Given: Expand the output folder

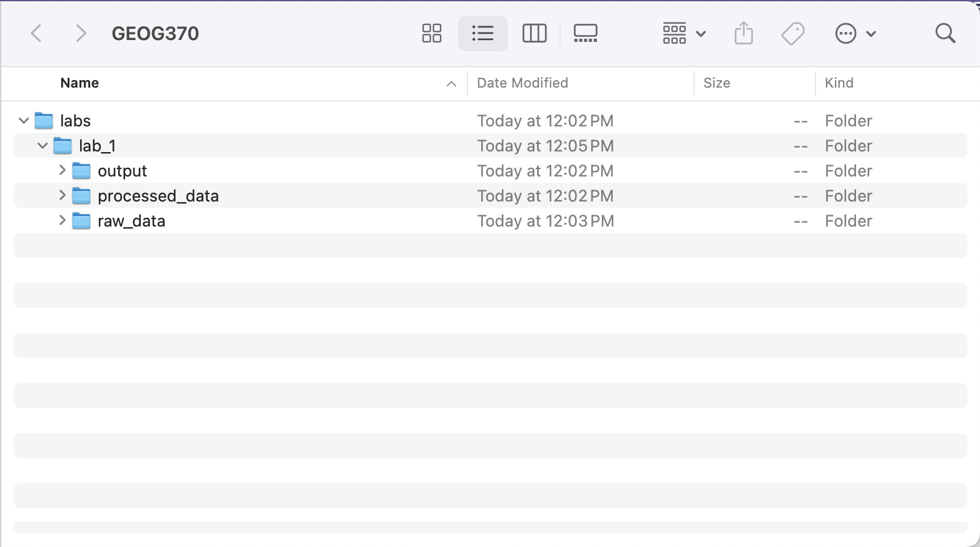Looking at the screenshot, I should click(62, 170).
